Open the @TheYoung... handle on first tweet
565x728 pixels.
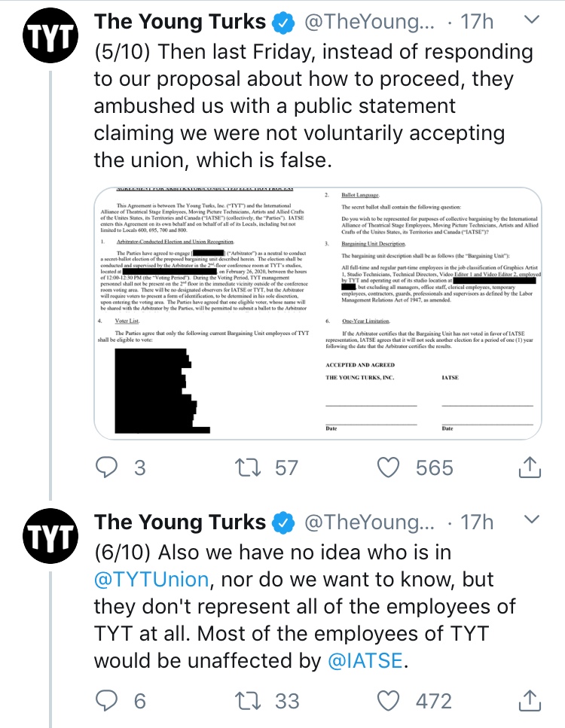[x=369, y=22]
